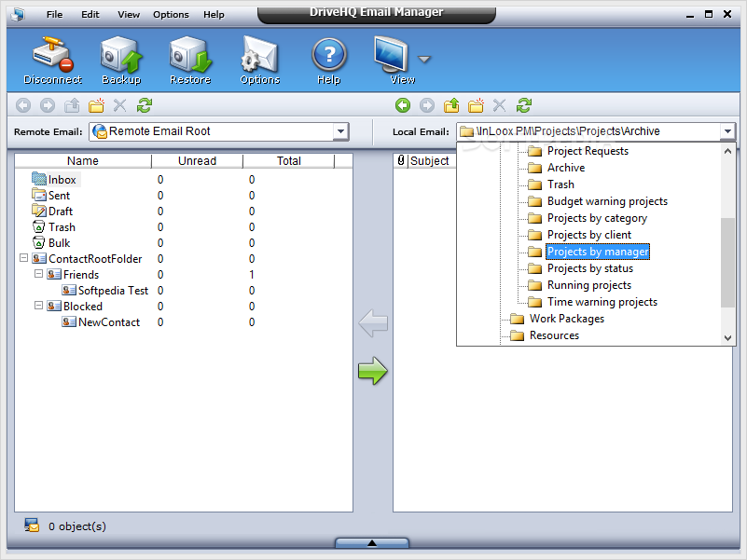Open the View dropdown arrow in toolbar
Screen dimensions: 747x560
point(424,59)
